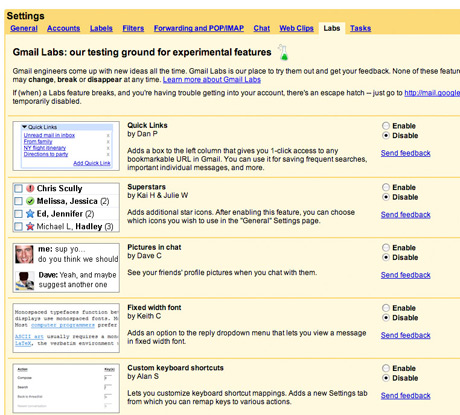Click 'computer programmers' link in font preview
The width and height of the screenshot is (460, 415).
pos(63,325)
